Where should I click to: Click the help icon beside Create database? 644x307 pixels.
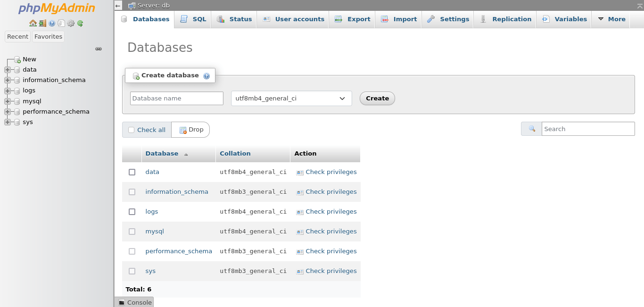point(206,76)
